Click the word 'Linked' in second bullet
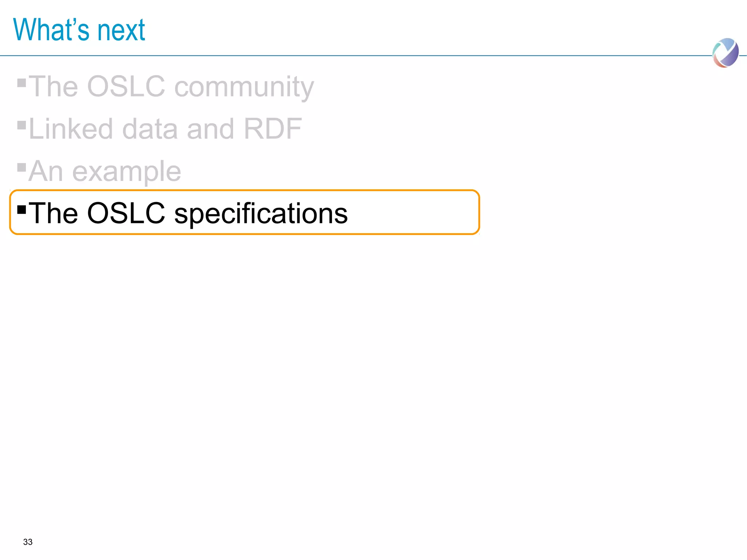The image size is (747, 560). [x=71, y=129]
